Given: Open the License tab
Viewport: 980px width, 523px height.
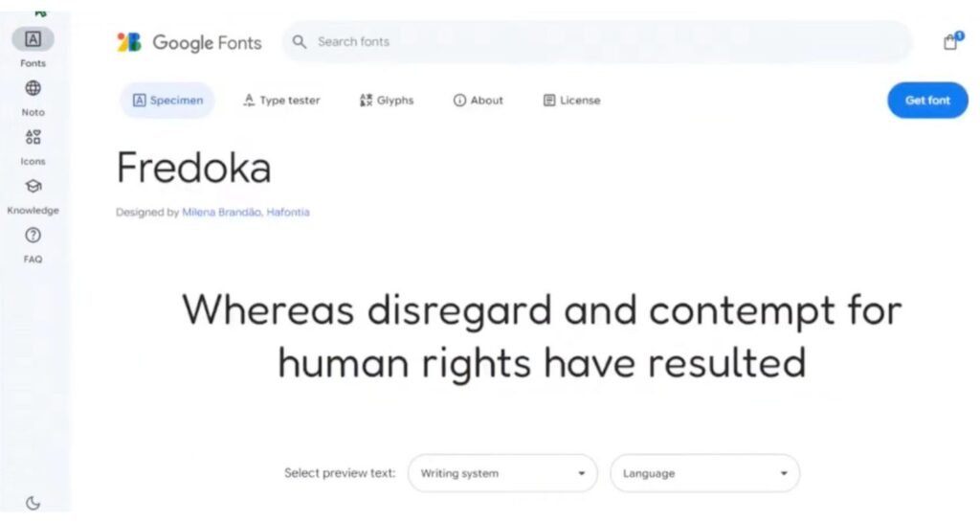Looking at the screenshot, I should (x=572, y=100).
